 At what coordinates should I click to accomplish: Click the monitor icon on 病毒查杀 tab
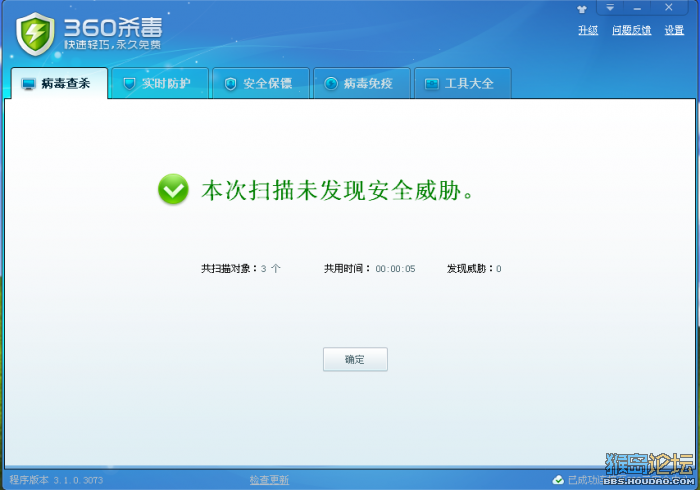pos(29,84)
